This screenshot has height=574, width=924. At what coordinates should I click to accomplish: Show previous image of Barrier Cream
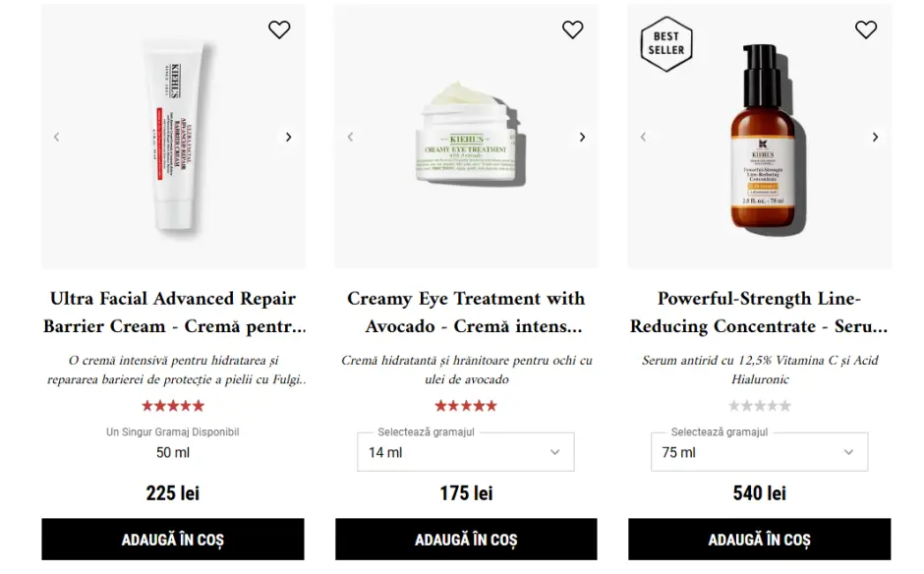click(x=57, y=138)
